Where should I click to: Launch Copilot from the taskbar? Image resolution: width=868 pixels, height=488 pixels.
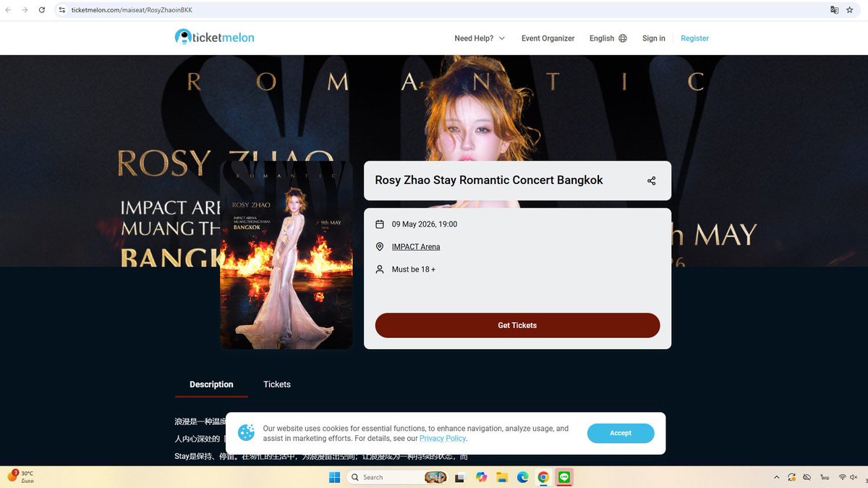(481, 477)
